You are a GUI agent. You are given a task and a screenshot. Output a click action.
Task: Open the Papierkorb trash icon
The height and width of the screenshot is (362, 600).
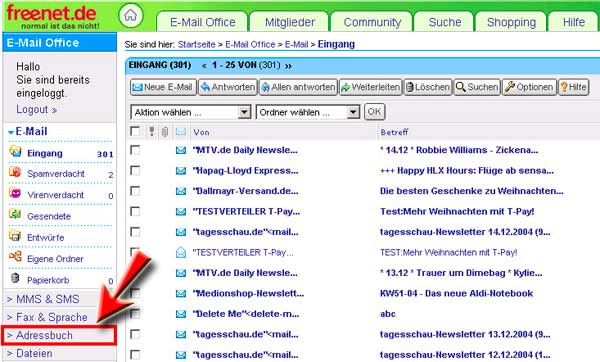click(x=15, y=278)
